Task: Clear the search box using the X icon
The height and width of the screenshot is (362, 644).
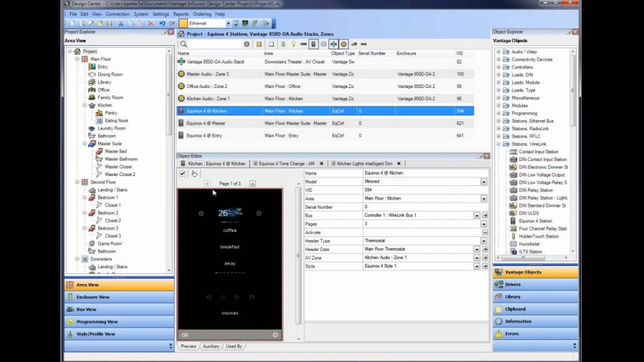Action: pos(246,44)
